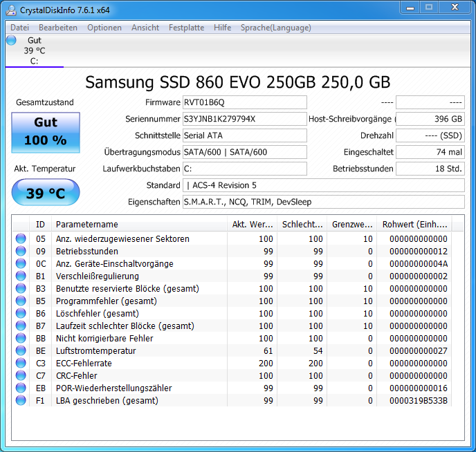
Task: Click the Firmware field RVT01B6Q
Action: click(245, 102)
